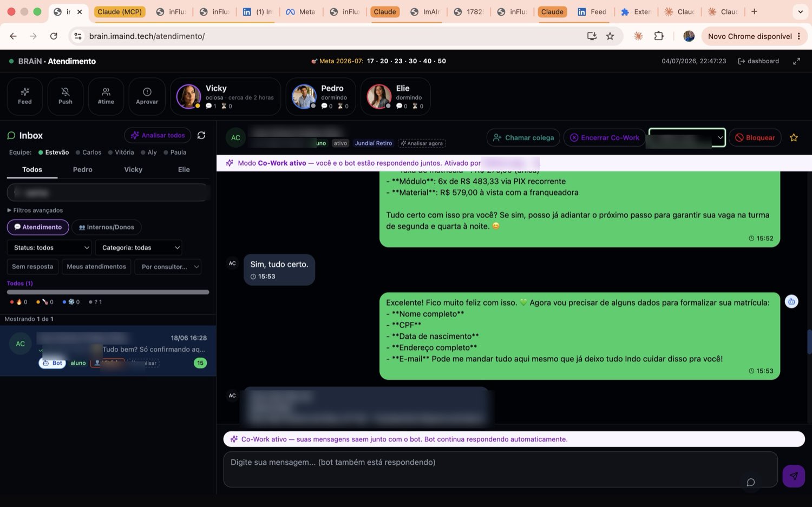The image size is (812, 507).
Task: Open the Status: todos dropdown
Action: pyautogui.click(x=49, y=248)
